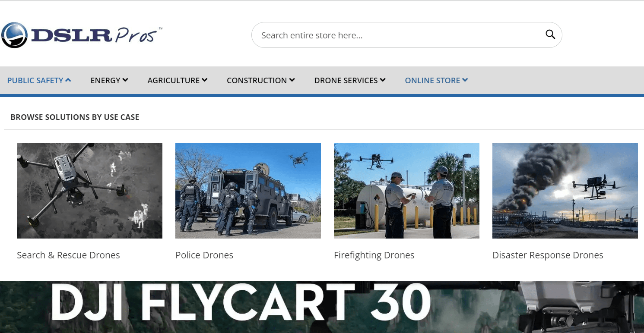Open the DRONE SERVICES menu item
644x333 pixels.
click(x=346, y=80)
